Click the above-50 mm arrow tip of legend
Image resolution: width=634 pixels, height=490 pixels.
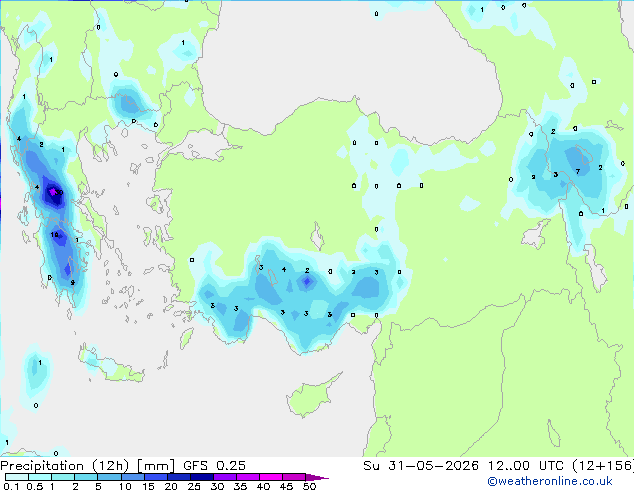click(x=317, y=477)
